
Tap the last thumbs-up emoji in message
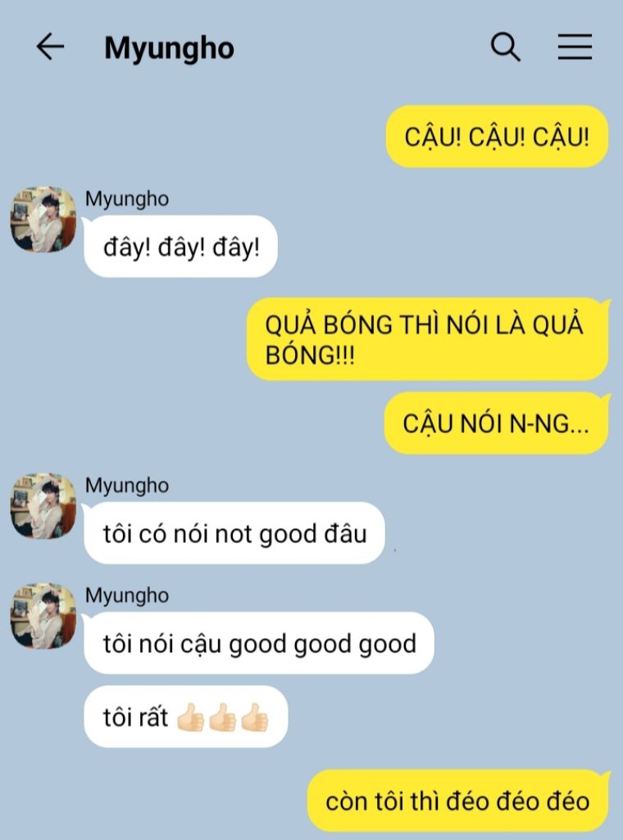[254, 717]
